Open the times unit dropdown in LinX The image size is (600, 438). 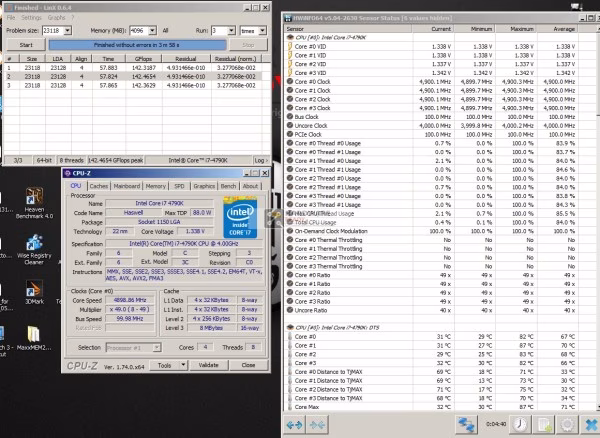tap(262, 31)
